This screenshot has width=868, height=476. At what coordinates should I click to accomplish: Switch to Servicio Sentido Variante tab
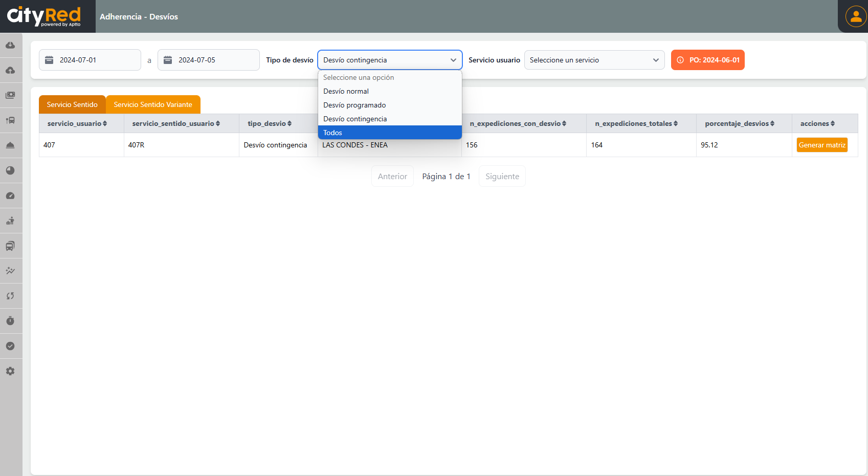click(x=153, y=104)
